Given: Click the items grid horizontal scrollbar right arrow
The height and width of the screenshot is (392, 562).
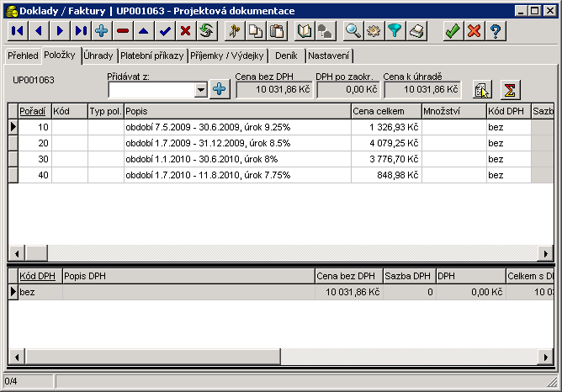Looking at the screenshot, I should click(544, 254).
